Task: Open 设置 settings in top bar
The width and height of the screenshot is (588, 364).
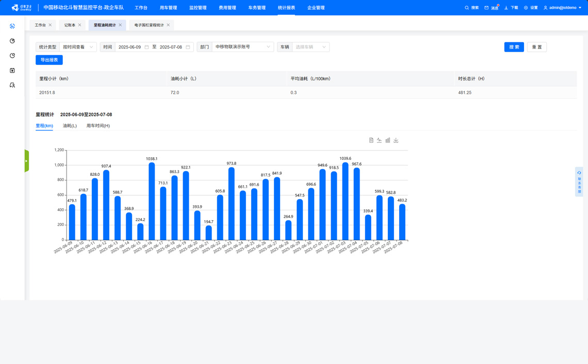Action: pos(530,8)
